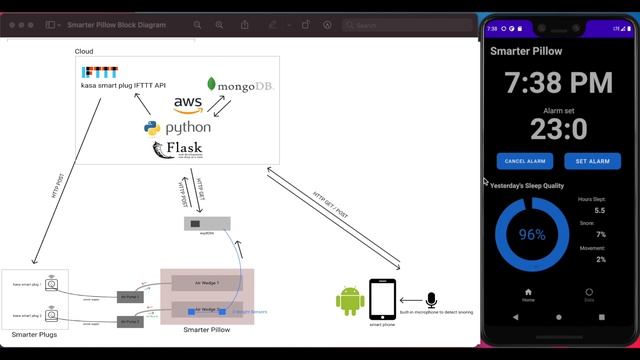Click the smart phone icon in the diagram

pyautogui.click(x=382, y=299)
